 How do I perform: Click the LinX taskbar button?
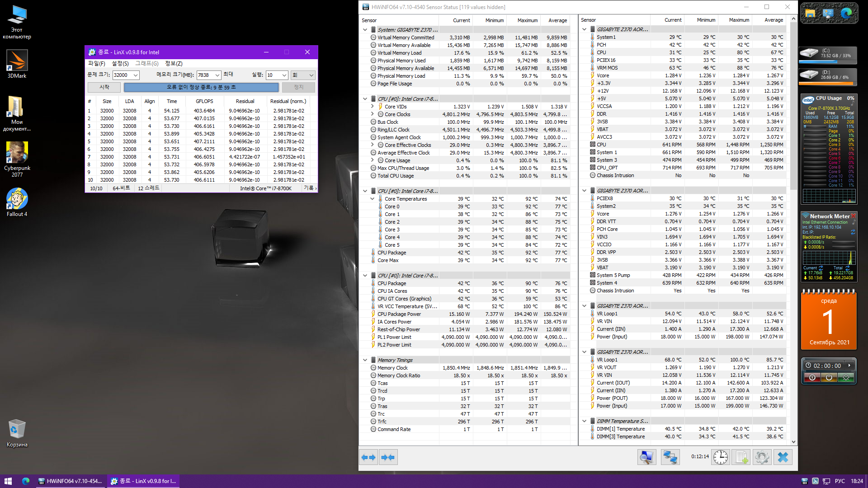(x=143, y=481)
